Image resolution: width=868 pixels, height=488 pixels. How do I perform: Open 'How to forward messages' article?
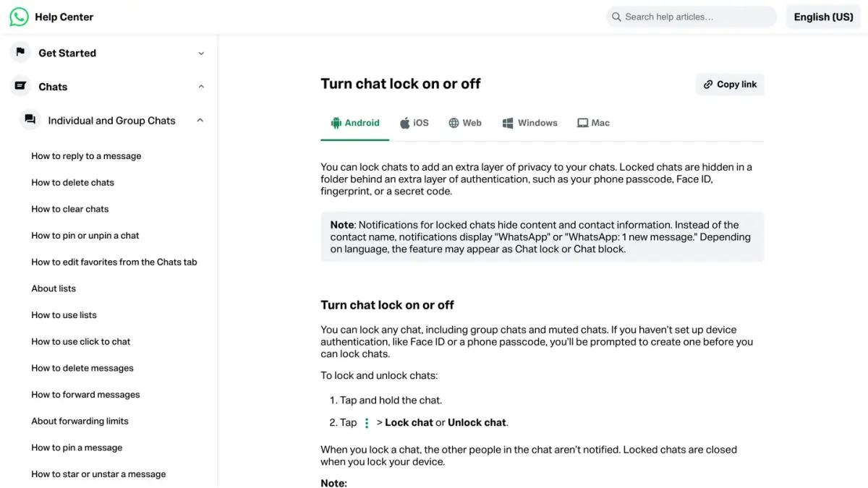85,395
